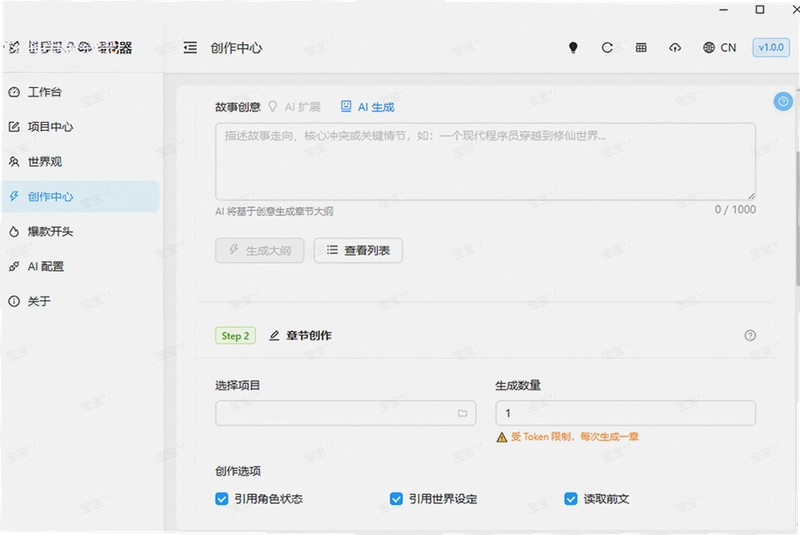Click the 生成大纲 button
800x535 pixels.
point(260,250)
